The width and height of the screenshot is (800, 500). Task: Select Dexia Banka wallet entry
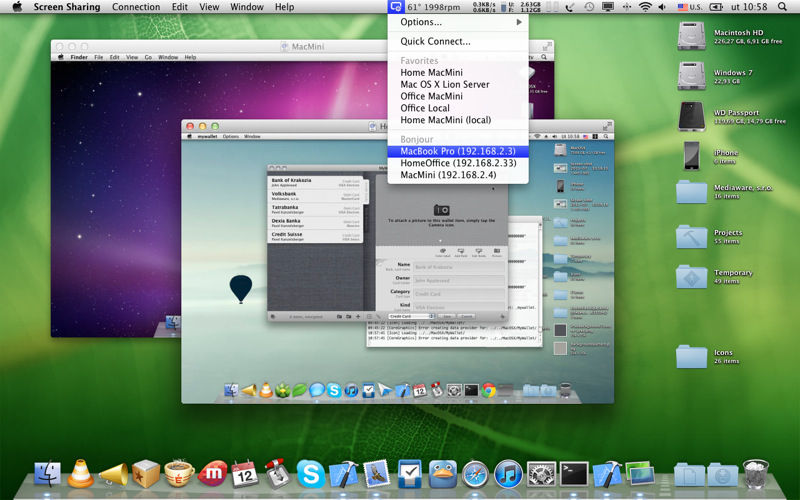coord(315,223)
